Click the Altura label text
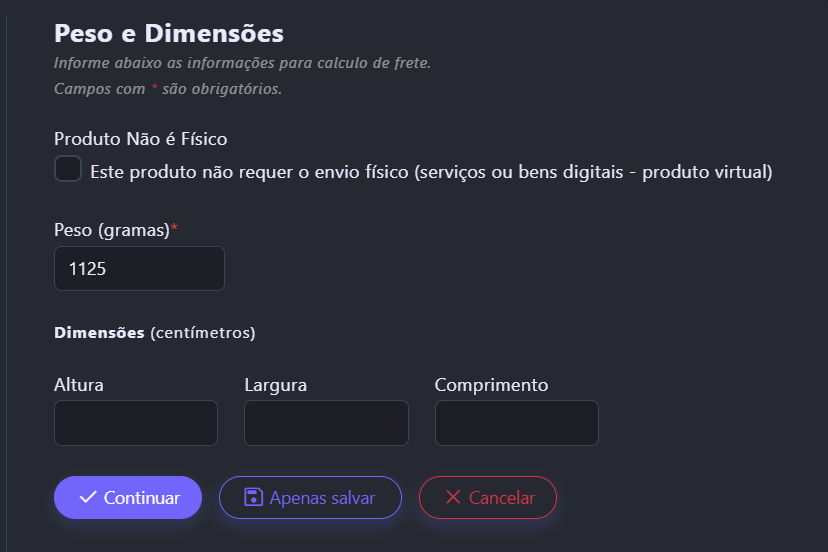The image size is (828, 552). [79, 385]
